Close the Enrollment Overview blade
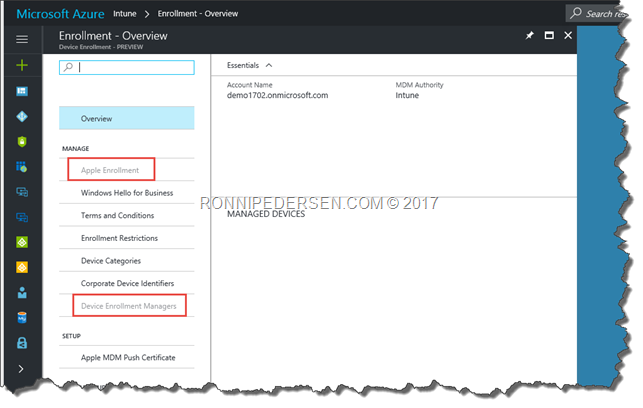 point(568,36)
